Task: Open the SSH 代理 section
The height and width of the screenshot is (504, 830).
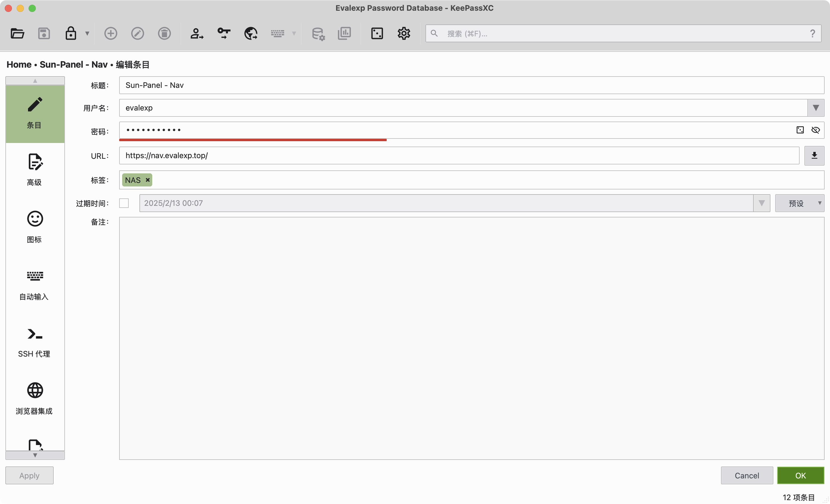Action: coord(35,342)
